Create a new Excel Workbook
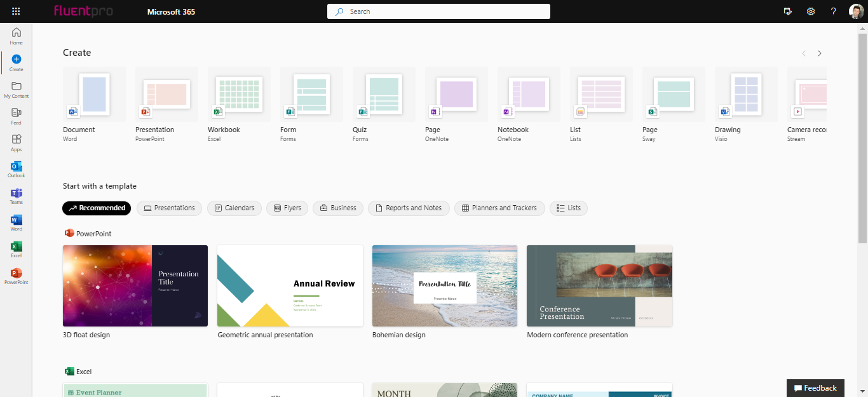 (x=239, y=105)
